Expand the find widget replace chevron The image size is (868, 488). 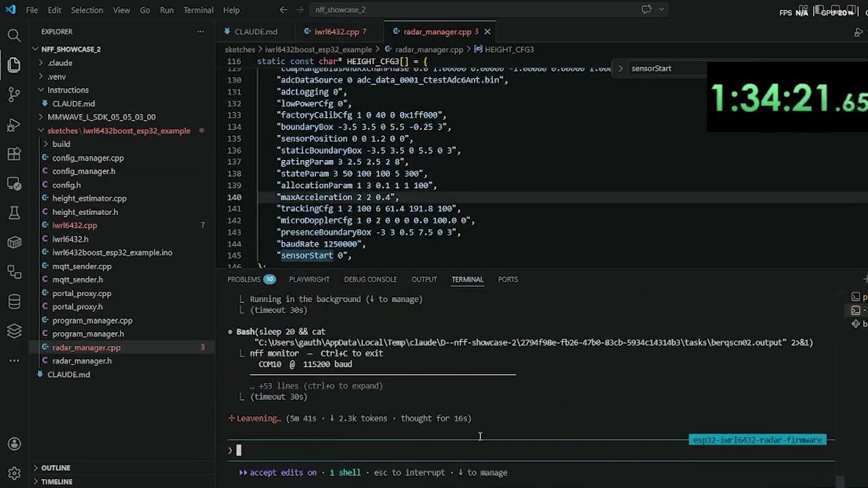620,68
